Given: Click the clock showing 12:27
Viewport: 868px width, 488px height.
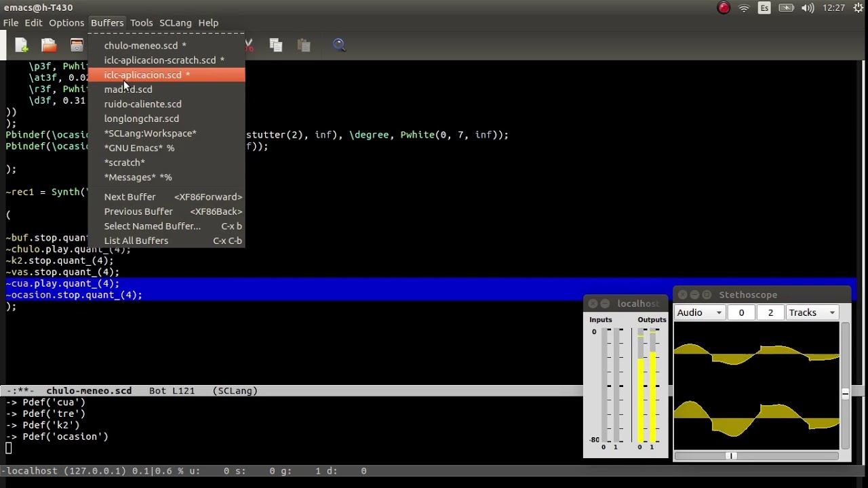Looking at the screenshot, I should point(833,8).
